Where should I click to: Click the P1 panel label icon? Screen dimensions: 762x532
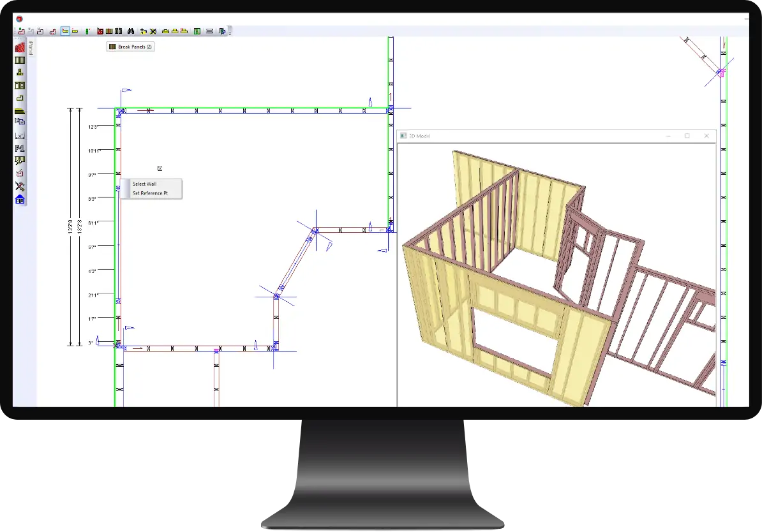click(19, 148)
